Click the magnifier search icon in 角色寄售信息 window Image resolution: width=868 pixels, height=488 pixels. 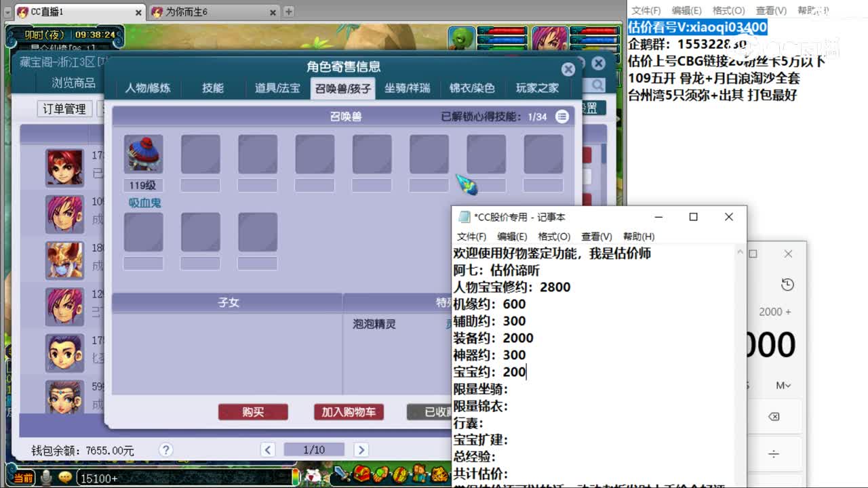(595, 85)
